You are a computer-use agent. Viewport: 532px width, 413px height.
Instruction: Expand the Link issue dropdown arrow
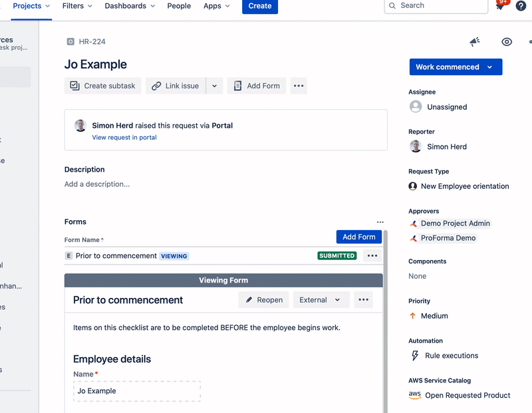coord(214,86)
